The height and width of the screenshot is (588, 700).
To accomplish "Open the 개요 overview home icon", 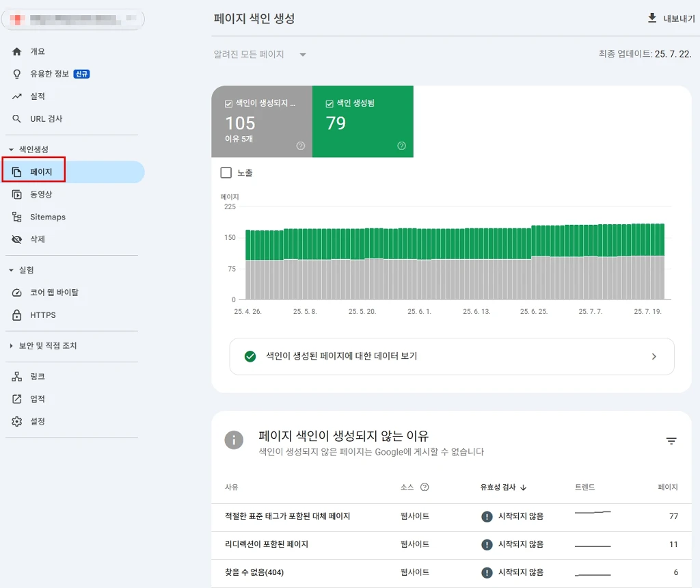I will (17, 51).
